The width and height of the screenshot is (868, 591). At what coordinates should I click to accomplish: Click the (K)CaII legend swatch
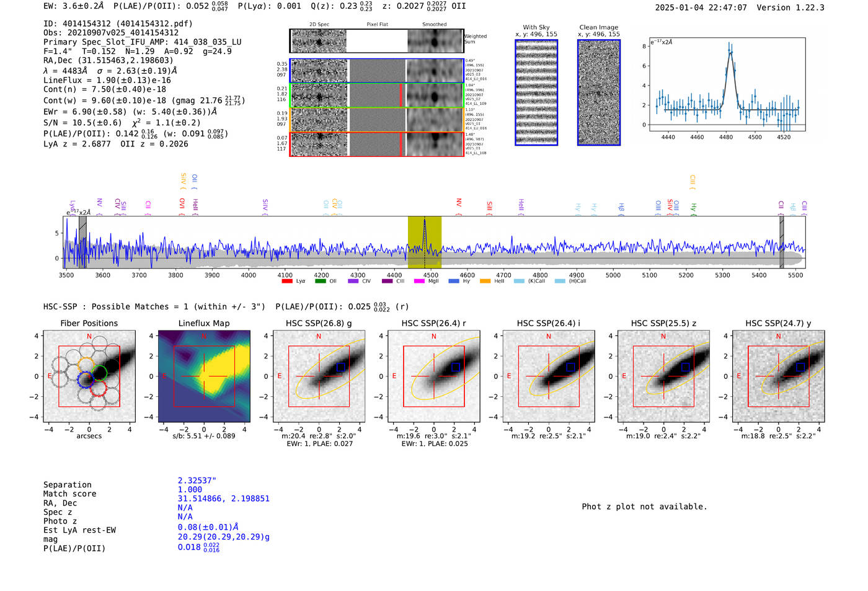point(519,281)
